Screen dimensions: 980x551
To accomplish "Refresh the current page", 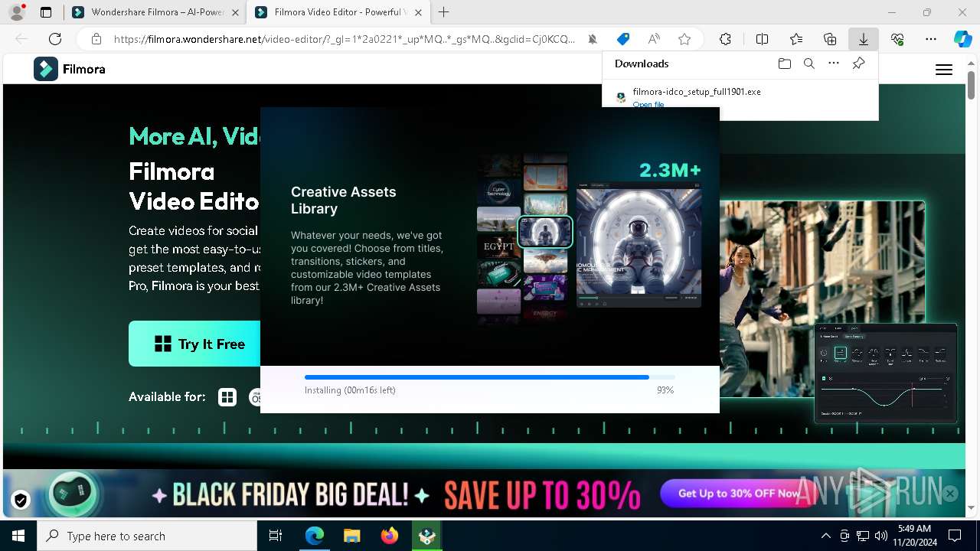I will pos(55,39).
